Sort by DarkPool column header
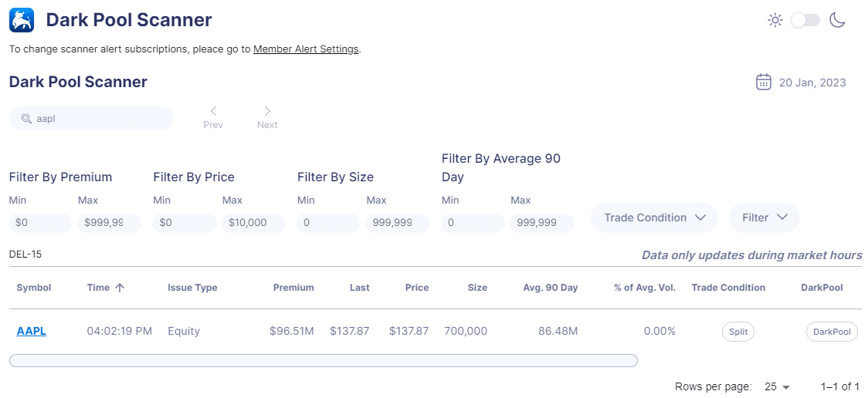This screenshot has width=868, height=398. [822, 288]
